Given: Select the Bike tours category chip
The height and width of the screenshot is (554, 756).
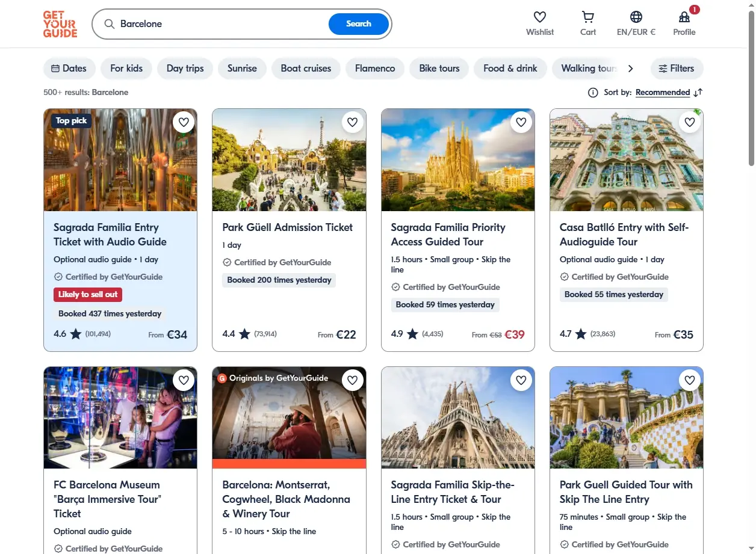Looking at the screenshot, I should (x=439, y=69).
